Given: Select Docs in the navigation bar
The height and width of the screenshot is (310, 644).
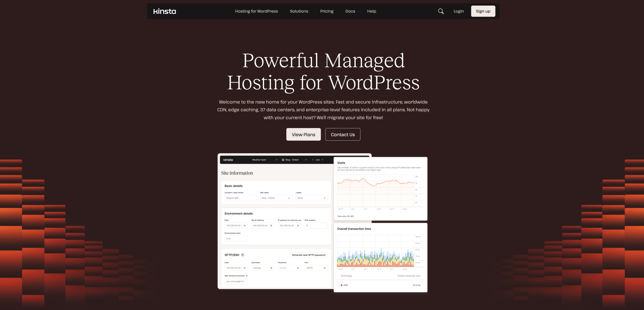Looking at the screenshot, I should (x=350, y=11).
